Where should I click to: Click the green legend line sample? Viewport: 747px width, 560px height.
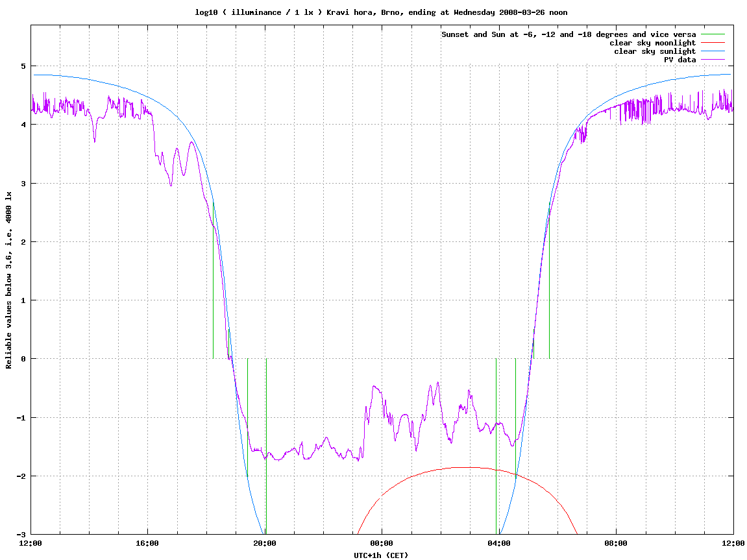click(x=713, y=34)
